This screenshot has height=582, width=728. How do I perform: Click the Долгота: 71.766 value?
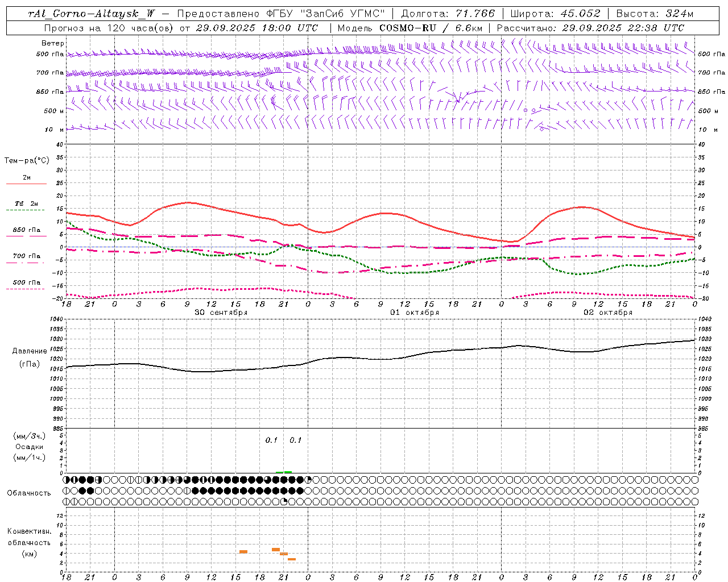(448, 14)
